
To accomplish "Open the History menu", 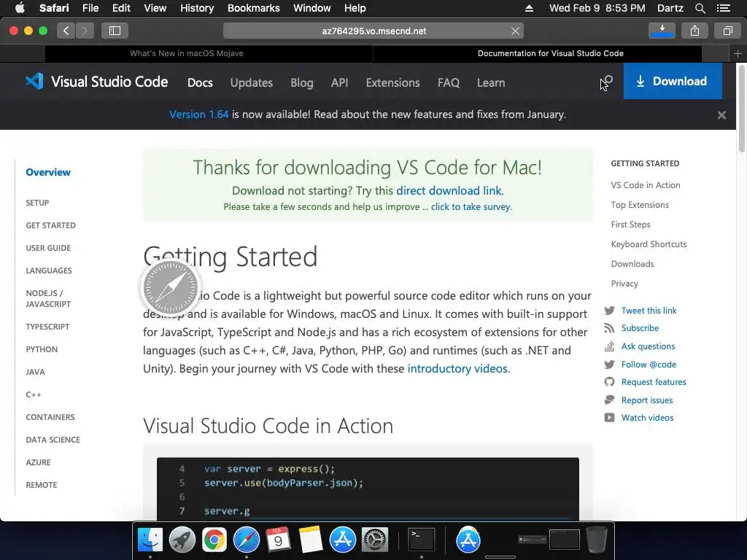I will coord(197,8).
